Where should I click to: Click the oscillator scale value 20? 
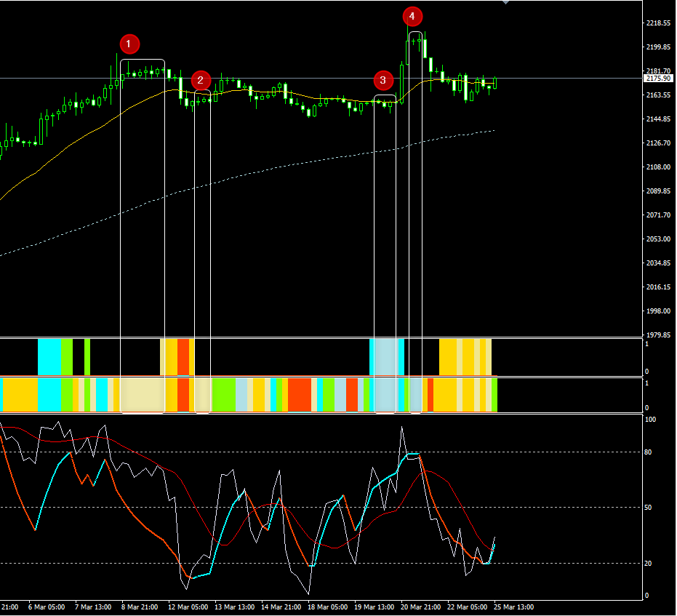click(x=648, y=563)
